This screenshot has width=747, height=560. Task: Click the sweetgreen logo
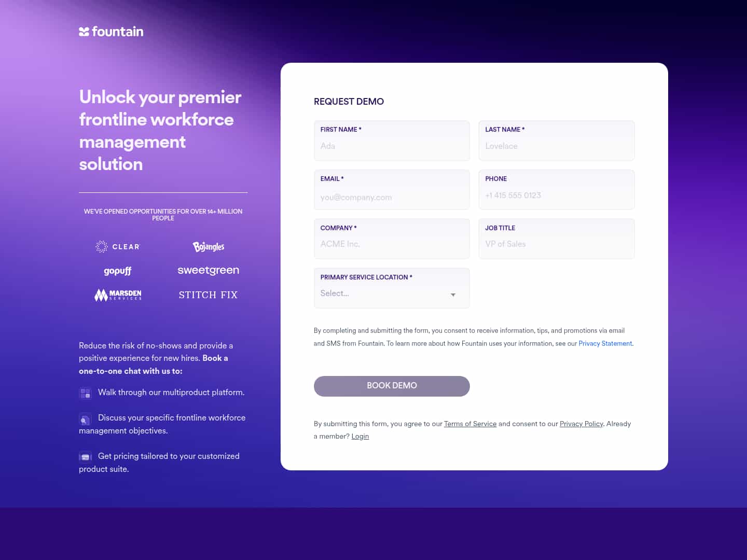[208, 270]
